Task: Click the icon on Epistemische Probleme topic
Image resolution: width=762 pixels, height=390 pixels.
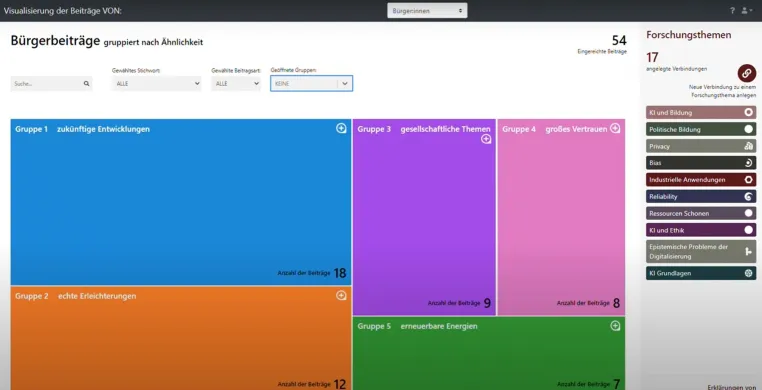Action: 748,251
